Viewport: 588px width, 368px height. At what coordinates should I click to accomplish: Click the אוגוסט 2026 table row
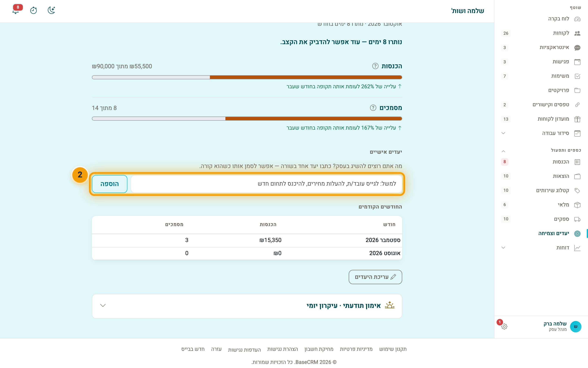[x=247, y=253]
